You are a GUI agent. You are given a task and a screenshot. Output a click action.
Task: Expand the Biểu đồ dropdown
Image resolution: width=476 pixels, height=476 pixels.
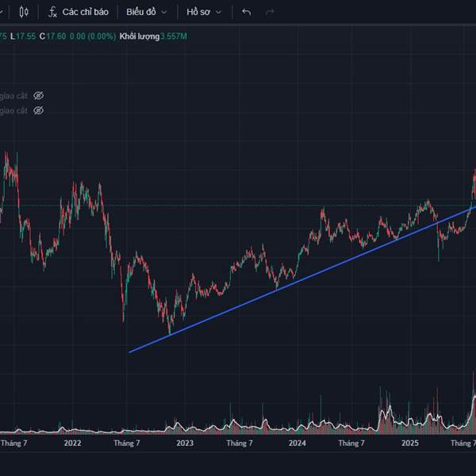click(x=146, y=12)
